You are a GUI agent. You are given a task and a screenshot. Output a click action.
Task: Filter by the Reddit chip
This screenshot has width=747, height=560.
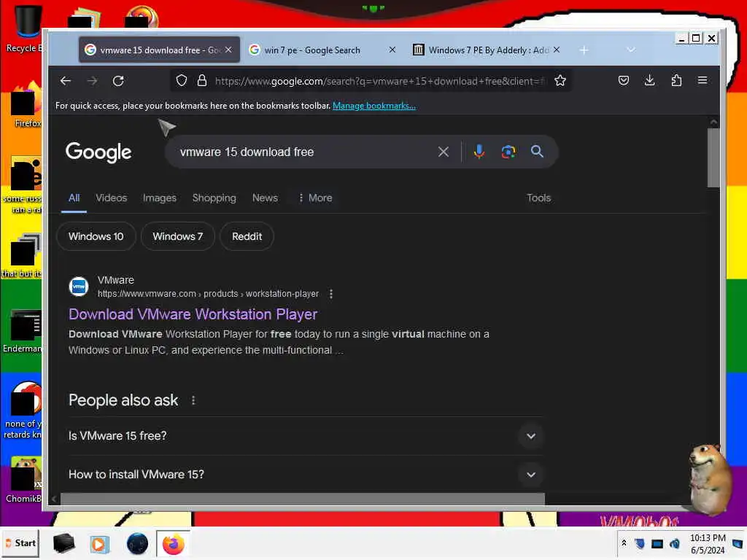(x=247, y=237)
